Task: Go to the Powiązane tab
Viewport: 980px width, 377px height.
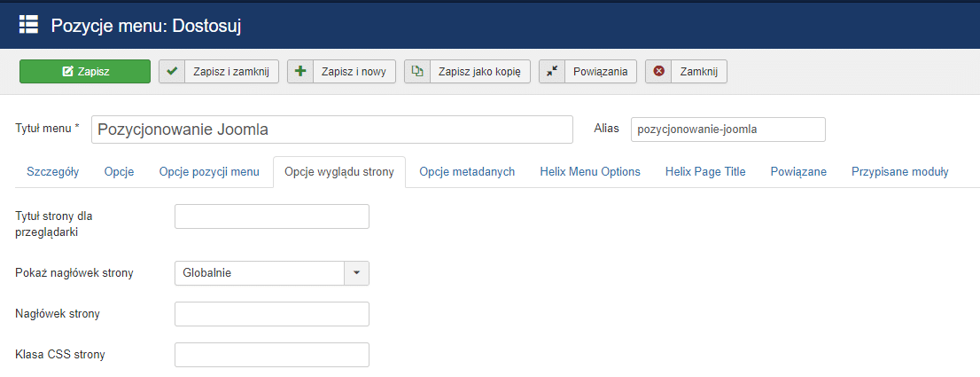Action: (798, 172)
